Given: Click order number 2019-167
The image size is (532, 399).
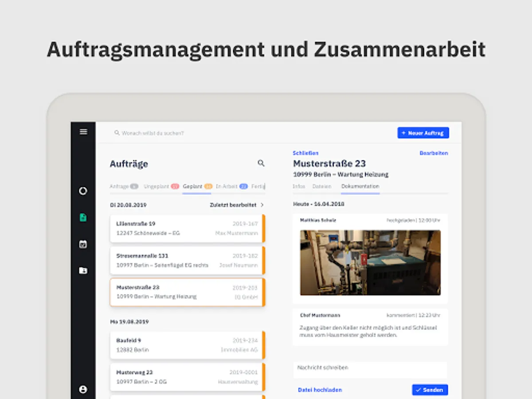Looking at the screenshot, I should click(x=245, y=224).
